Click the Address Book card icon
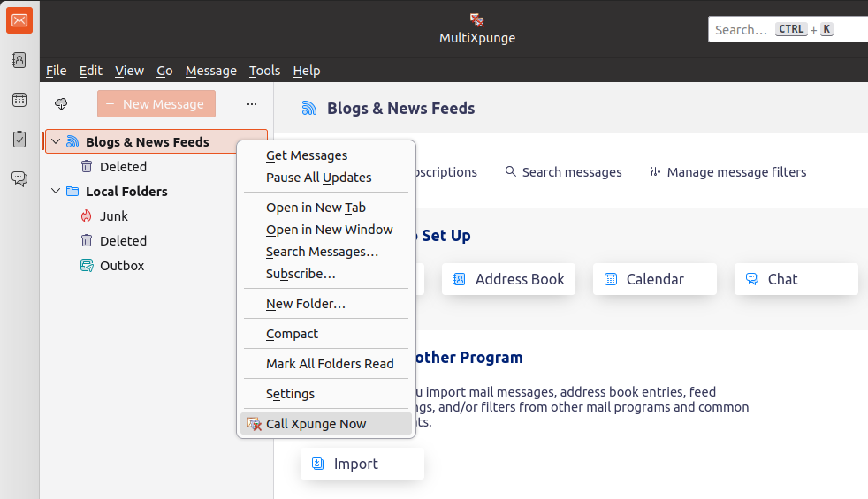Image resolution: width=868 pixels, height=499 pixels. point(460,279)
